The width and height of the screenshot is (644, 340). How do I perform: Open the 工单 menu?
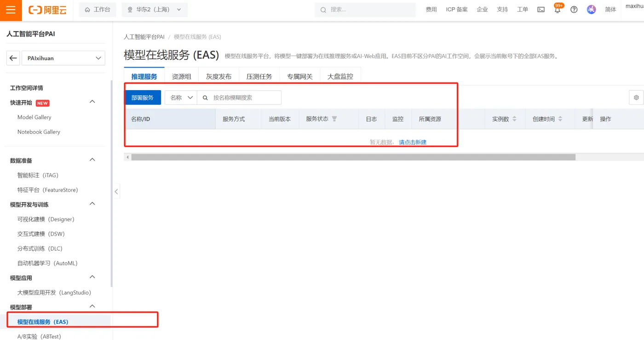(523, 10)
